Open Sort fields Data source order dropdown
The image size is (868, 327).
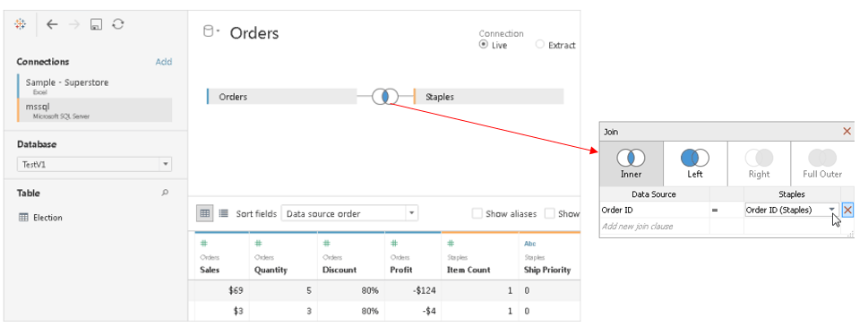coord(349,213)
